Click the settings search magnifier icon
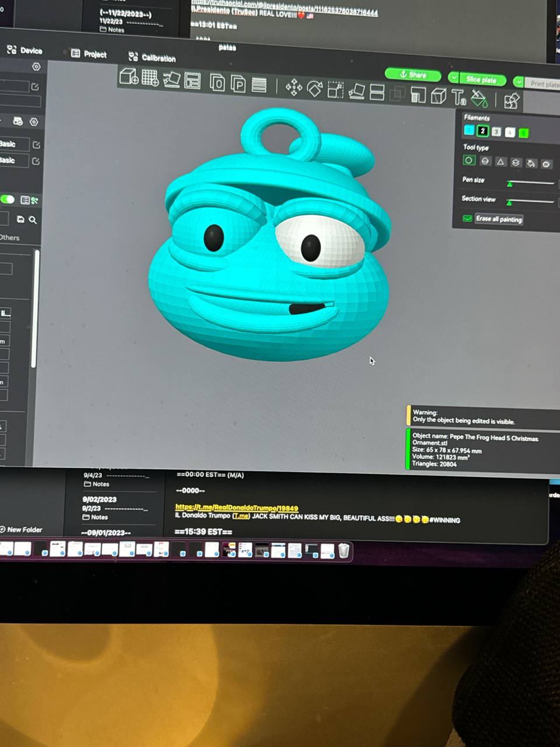The image size is (560, 747). 33,220
